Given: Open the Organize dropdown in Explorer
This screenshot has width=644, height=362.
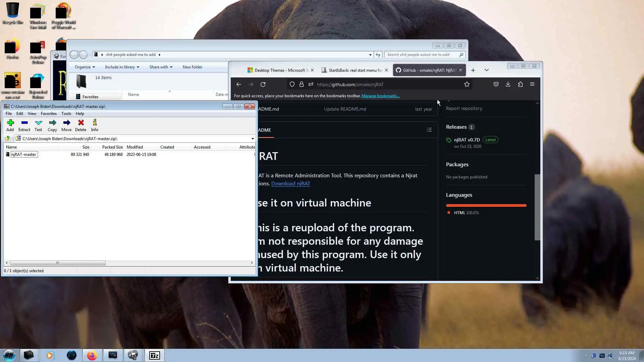Looking at the screenshot, I should point(85,67).
